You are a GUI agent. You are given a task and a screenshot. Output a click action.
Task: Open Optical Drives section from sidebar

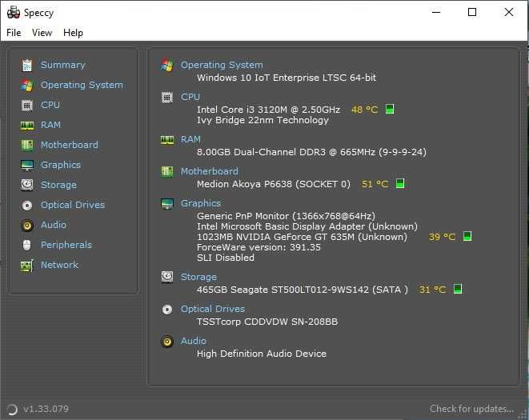tap(73, 205)
